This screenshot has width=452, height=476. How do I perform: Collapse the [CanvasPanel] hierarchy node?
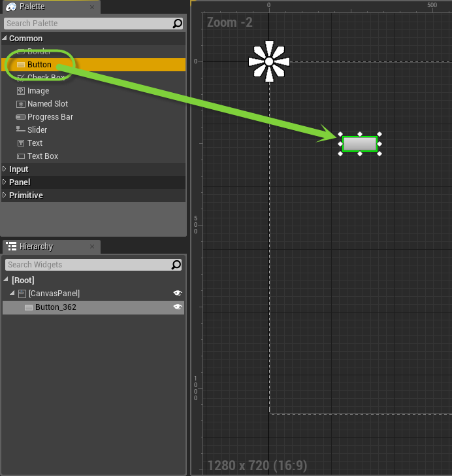(12, 293)
